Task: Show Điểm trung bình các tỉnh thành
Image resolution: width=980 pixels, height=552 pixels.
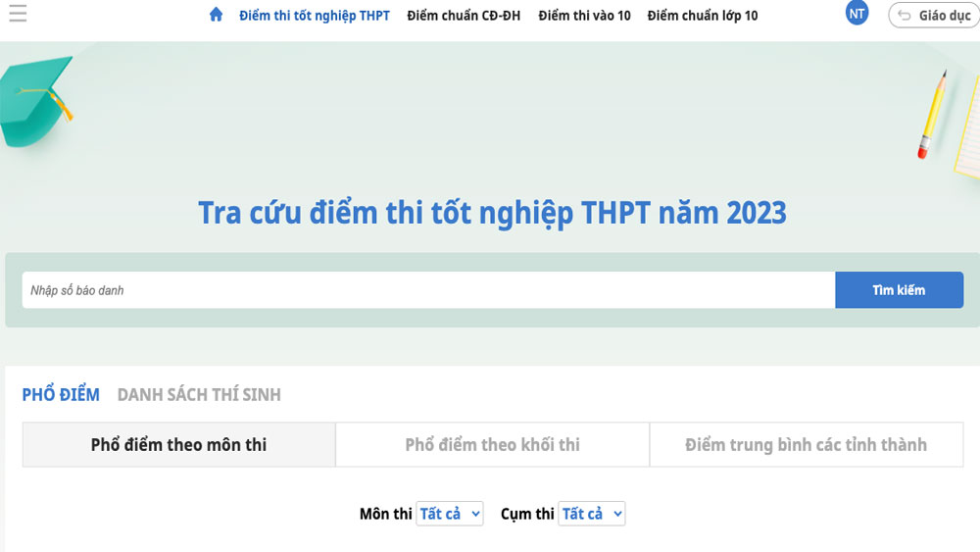Action: [x=806, y=445]
